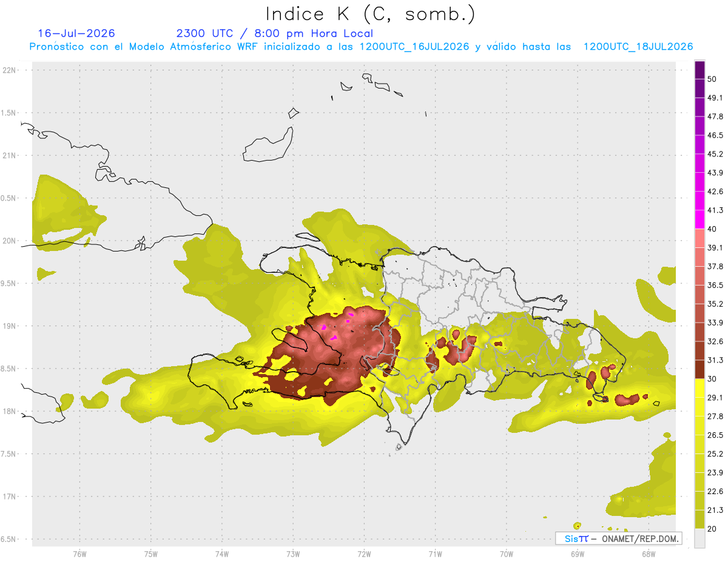Click the color bar value "37.8"
728x562 pixels.
[x=715, y=267]
